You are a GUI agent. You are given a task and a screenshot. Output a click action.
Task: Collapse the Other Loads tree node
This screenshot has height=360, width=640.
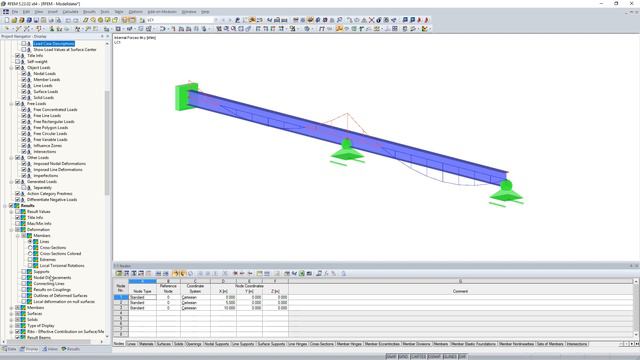[11, 158]
